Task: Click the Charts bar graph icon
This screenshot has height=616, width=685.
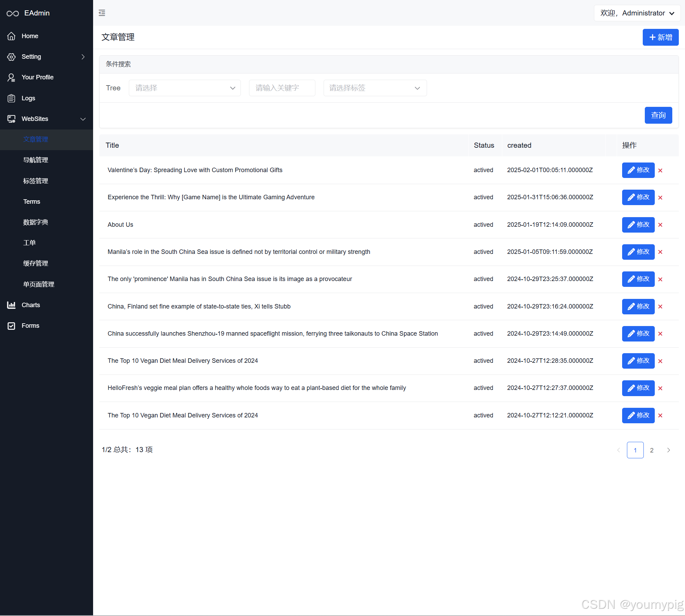Action: 11,305
